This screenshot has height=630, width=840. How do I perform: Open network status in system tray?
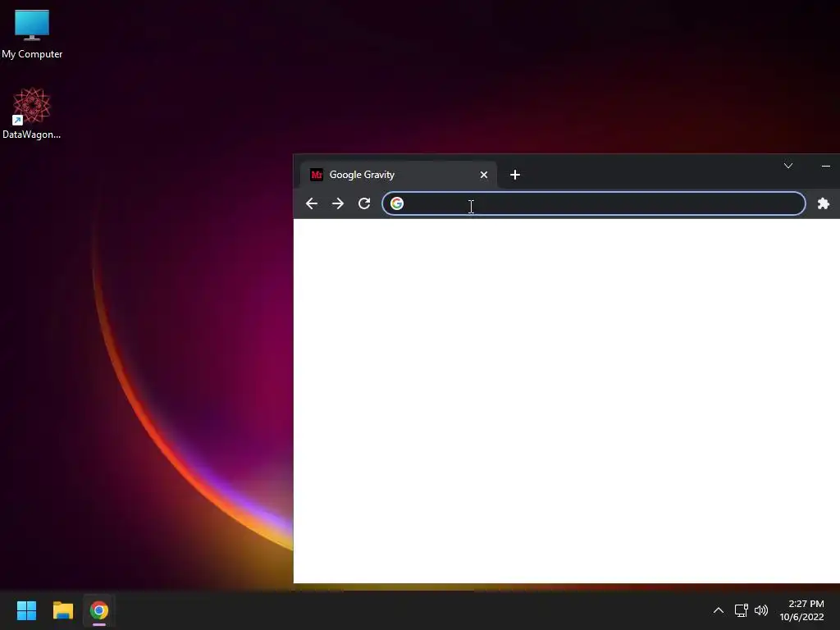tap(741, 610)
